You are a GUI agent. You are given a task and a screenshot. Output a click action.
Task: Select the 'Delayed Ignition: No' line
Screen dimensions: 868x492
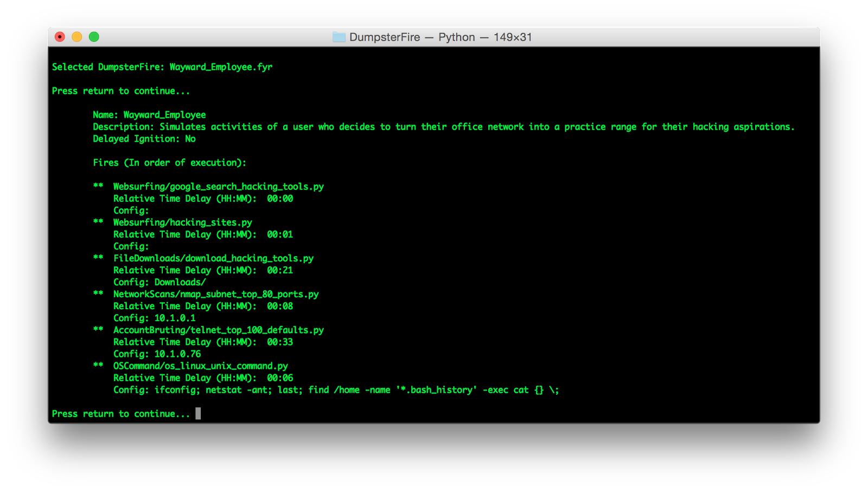click(144, 138)
